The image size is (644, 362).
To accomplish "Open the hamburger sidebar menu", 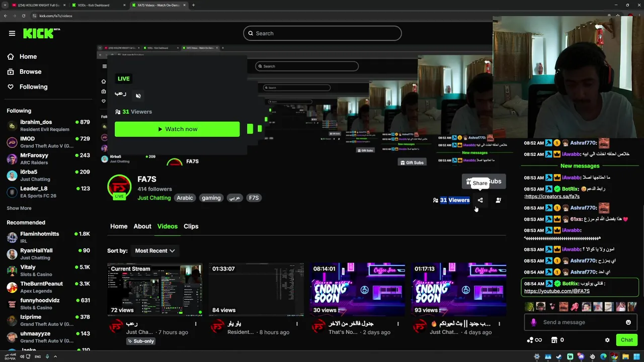I will point(12,33).
